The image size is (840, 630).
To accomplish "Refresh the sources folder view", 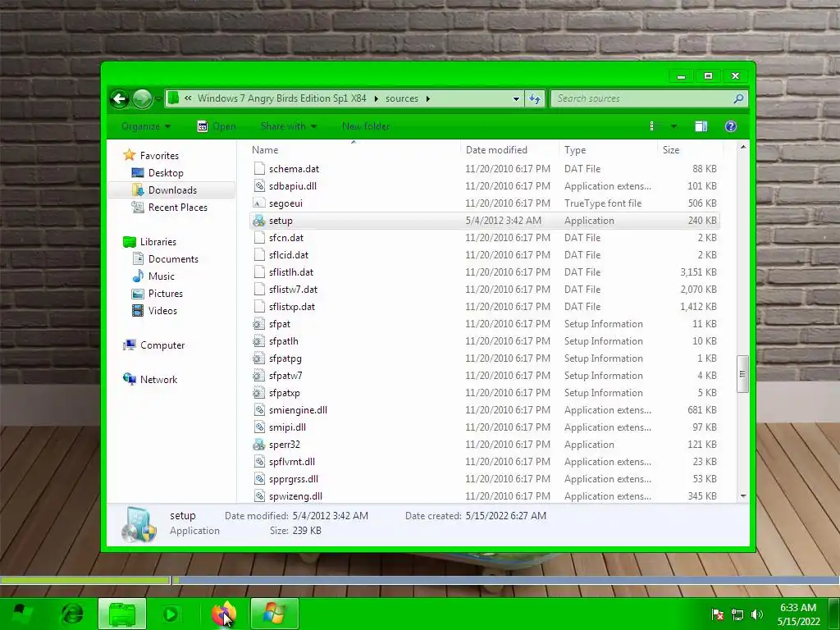I will point(535,98).
